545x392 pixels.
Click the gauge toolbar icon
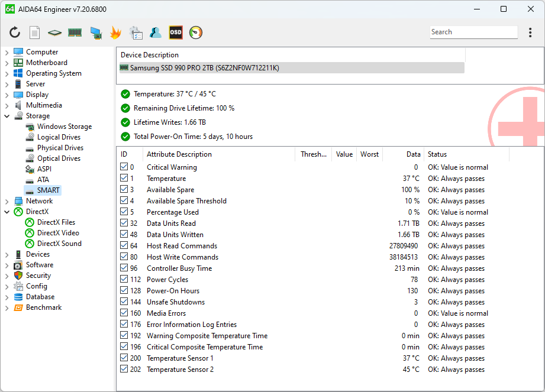click(x=196, y=33)
